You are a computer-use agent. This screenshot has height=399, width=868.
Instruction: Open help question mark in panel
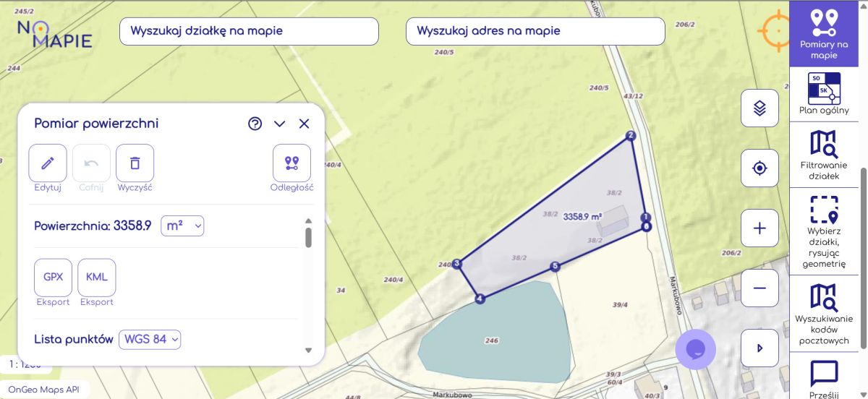pyautogui.click(x=255, y=124)
